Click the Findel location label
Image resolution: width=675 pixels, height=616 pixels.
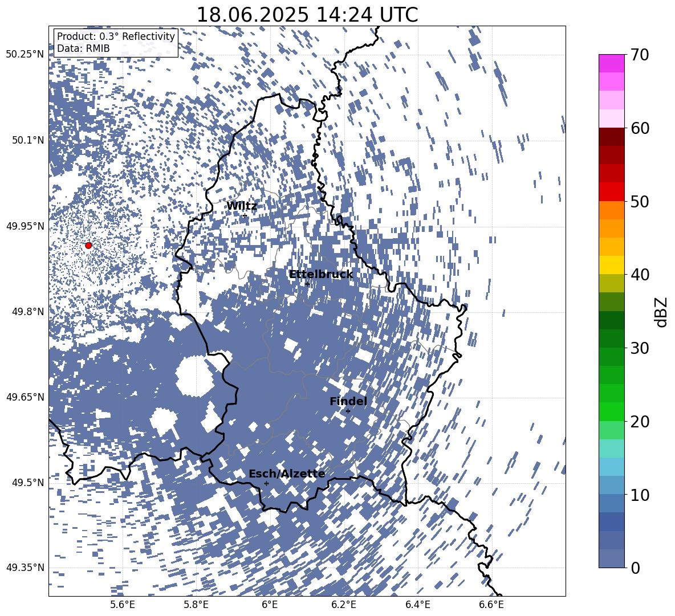click(348, 401)
